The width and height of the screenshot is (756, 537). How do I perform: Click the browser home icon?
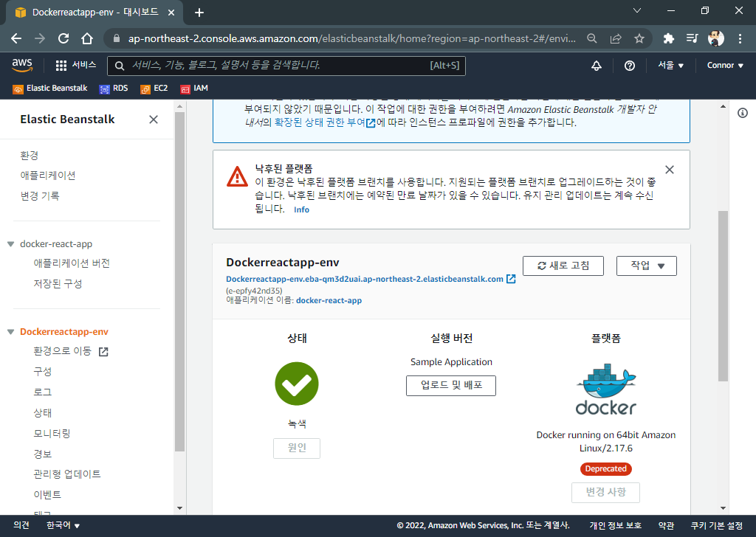[87, 38]
